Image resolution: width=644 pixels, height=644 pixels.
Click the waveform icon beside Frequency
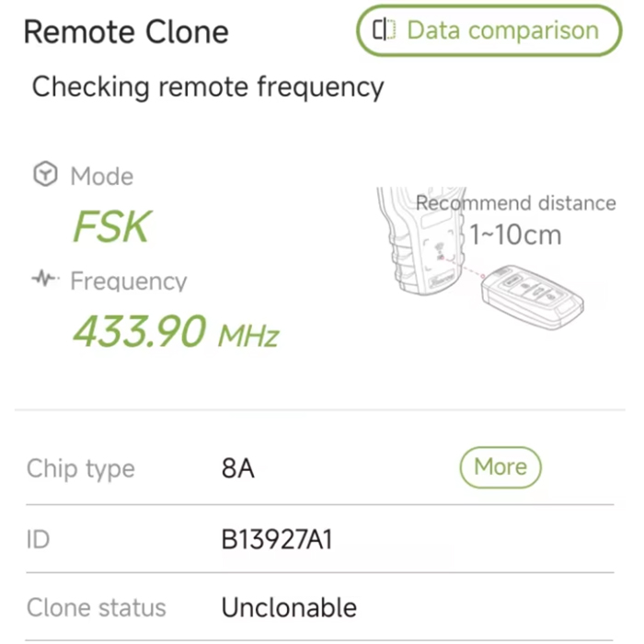tap(45, 280)
